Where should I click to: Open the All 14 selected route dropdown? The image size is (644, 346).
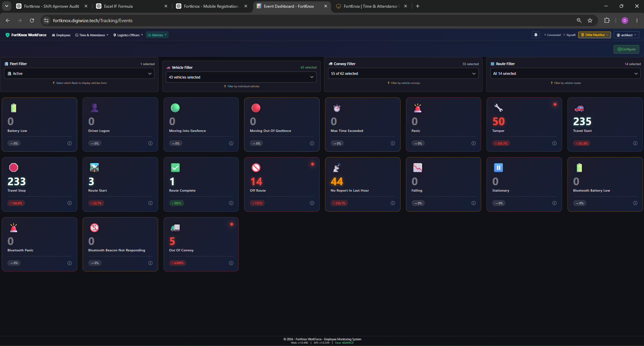point(565,73)
